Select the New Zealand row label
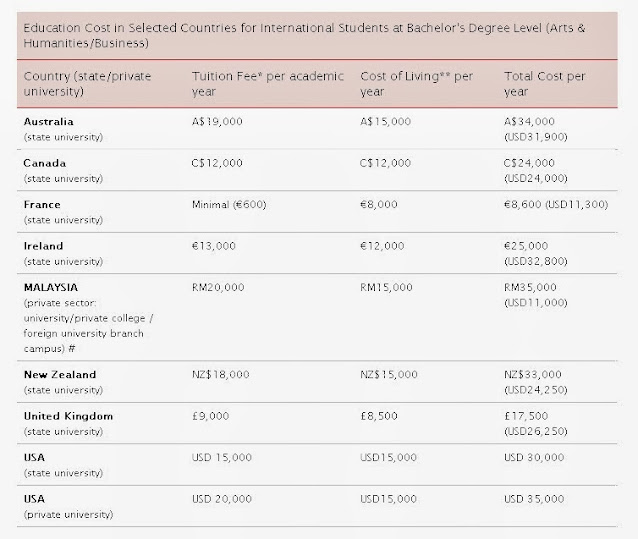 (x=60, y=372)
